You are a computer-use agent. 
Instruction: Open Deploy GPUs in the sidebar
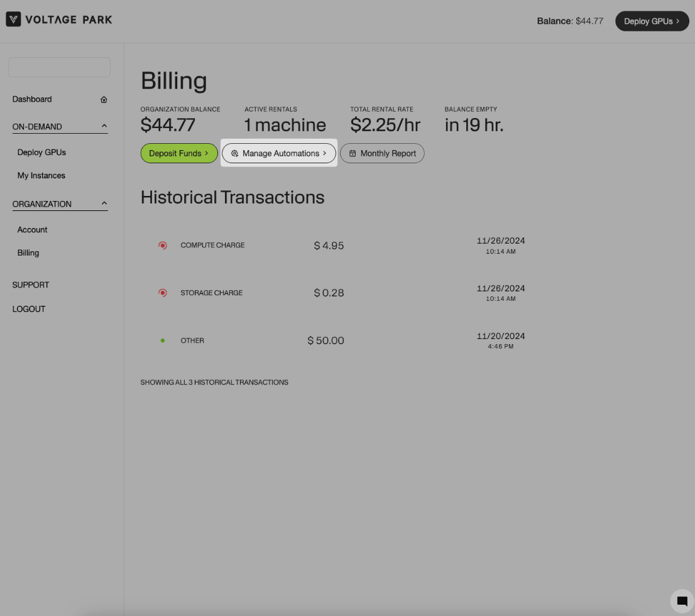(x=41, y=152)
